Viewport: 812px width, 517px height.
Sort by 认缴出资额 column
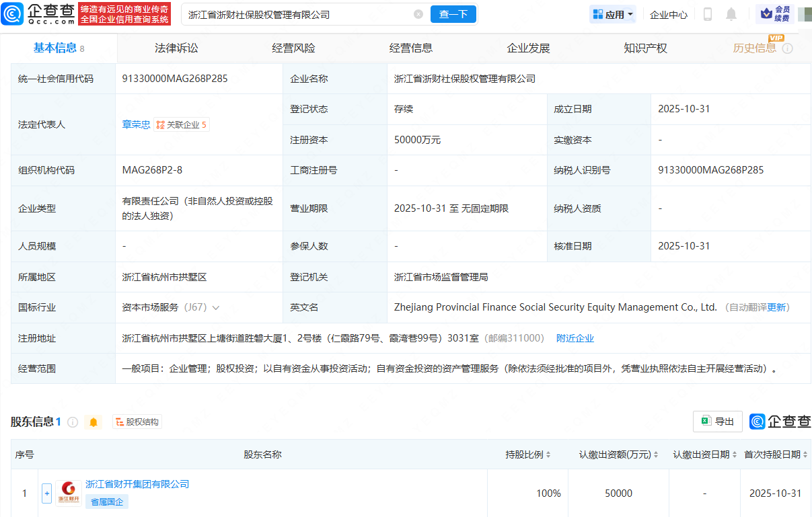click(656, 455)
